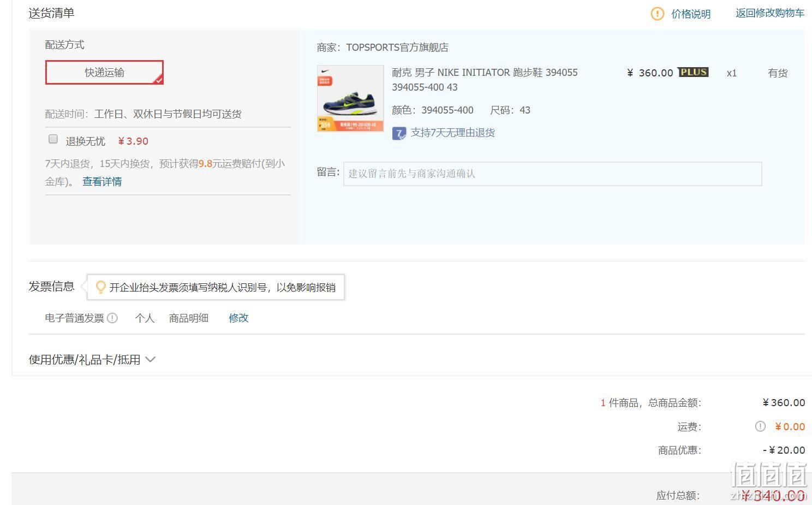Click the 电子普通发票 invoice type text
This screenshot has height=505, width=812.
pyautogui.click(x=74, y=318)
